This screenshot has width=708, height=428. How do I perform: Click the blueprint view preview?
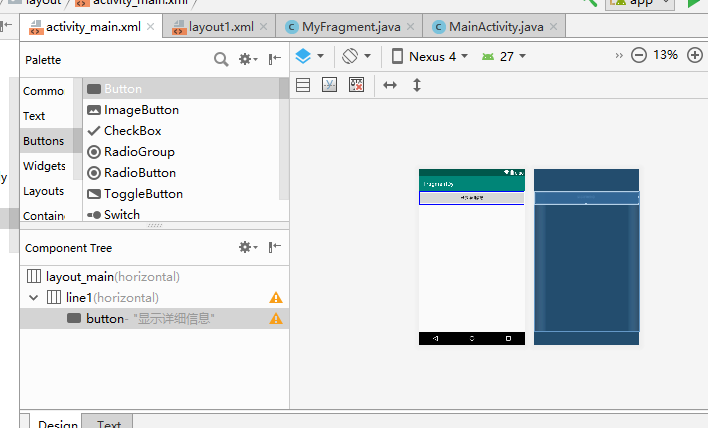[x=586, y=257]
